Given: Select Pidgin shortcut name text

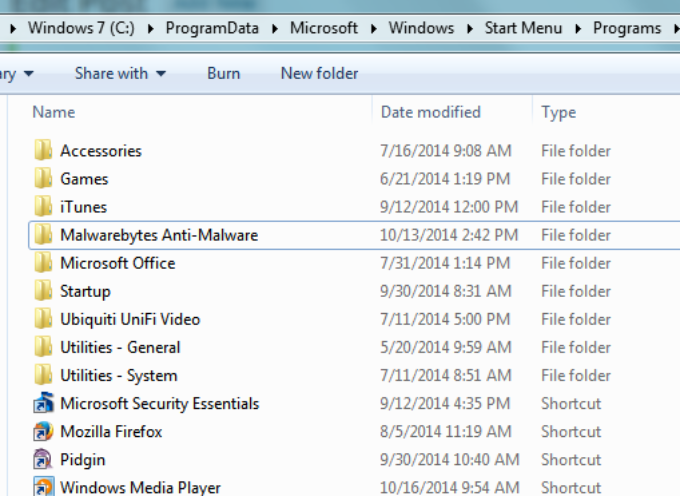Looking at the screenshot, I should [x=82, y=460].
